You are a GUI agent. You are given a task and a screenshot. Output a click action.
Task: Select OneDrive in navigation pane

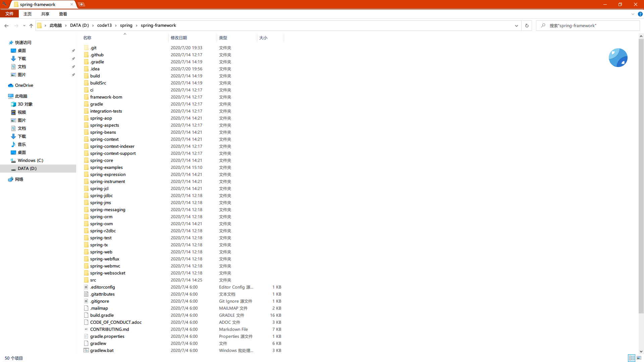pos(24,85)
